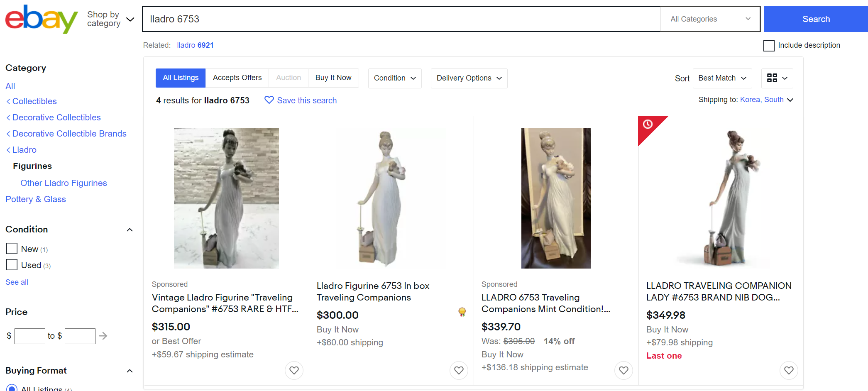Screen dimensions: 868x391
Task: Click the blue Search button
Action: [816, 19]
